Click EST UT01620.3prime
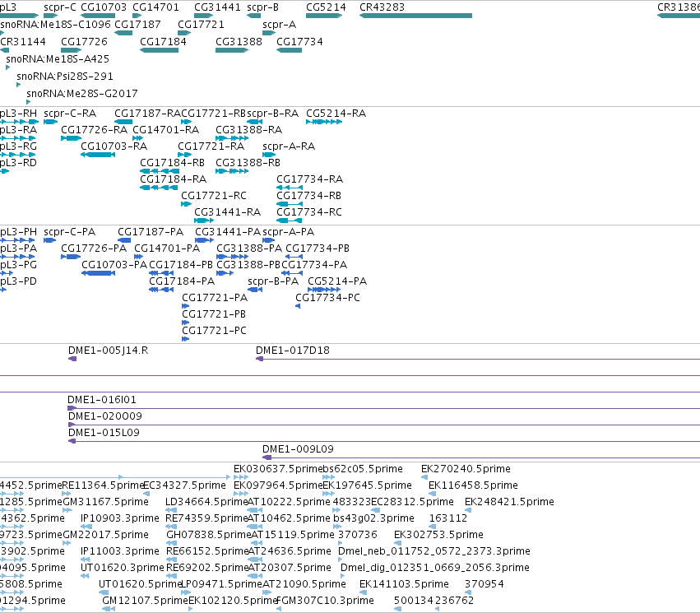Screen dimensions: 700x613 click(x=85, y=576)
